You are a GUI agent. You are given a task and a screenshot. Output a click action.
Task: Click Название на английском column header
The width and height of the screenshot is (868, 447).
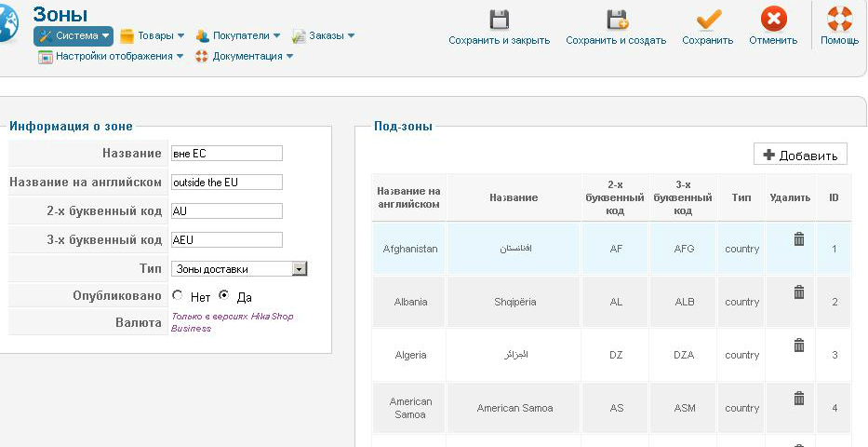pos(409,197)
